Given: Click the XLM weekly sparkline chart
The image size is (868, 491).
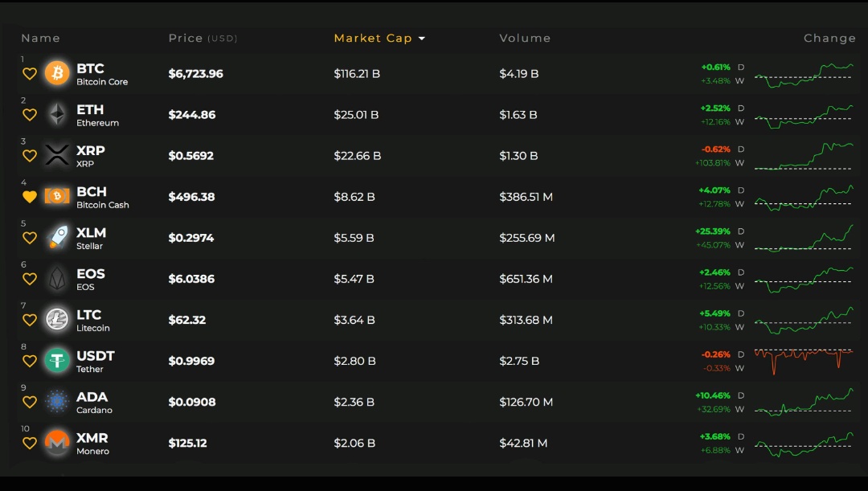Looking at the screenshot, I should 804,239.
